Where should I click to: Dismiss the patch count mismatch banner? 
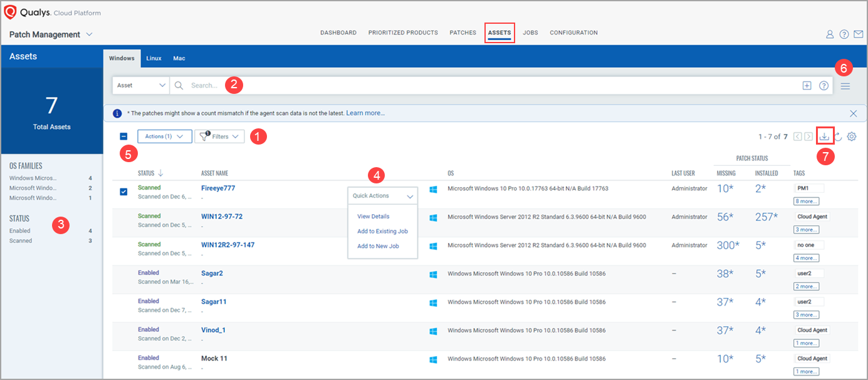[x=853, y=113]
